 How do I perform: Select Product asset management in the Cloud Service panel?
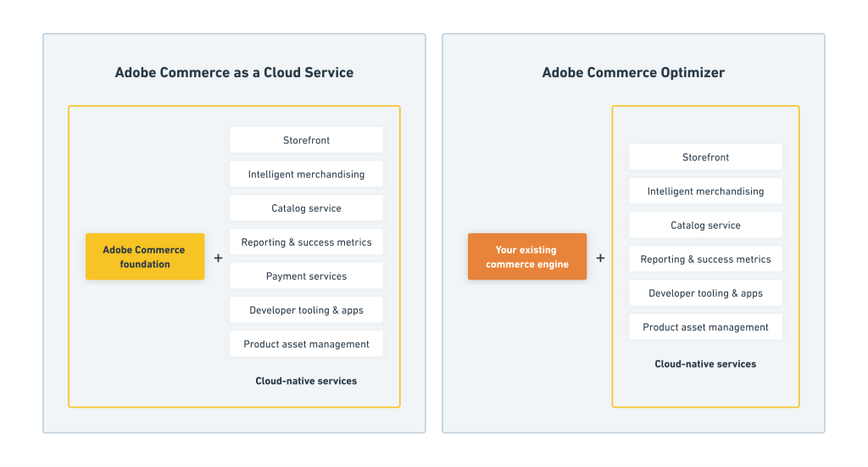point(306,343)
